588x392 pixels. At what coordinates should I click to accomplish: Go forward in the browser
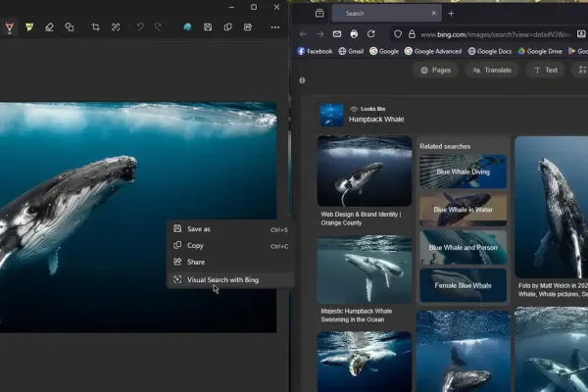click(319, 34)
